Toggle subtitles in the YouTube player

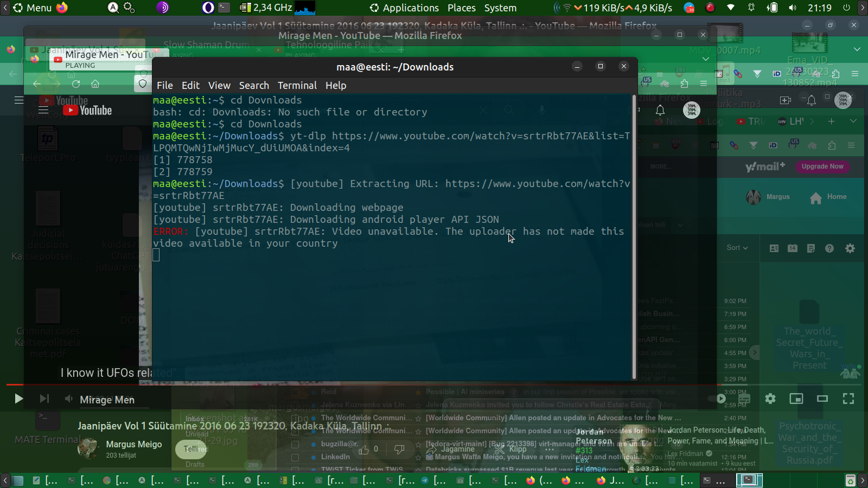click(744, 399)
